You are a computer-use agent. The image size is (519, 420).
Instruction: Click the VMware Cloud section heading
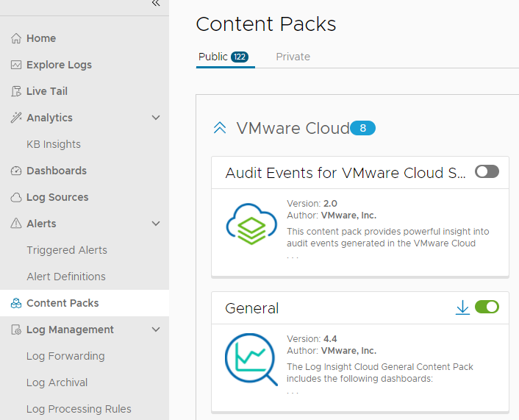[x=293, y=128]
